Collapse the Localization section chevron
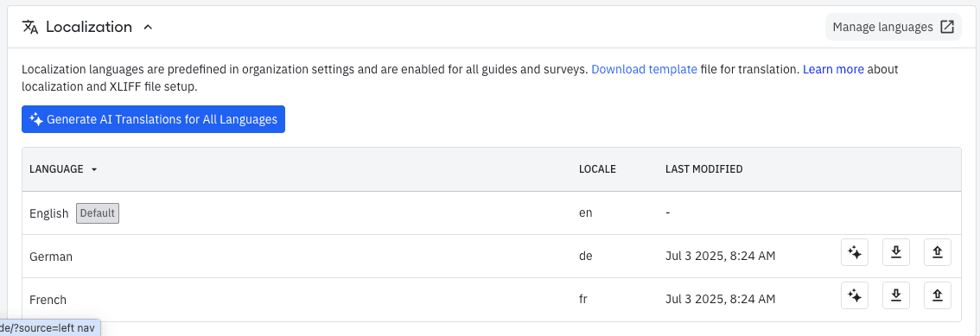980x336 pixels. [x=148, y=28]
